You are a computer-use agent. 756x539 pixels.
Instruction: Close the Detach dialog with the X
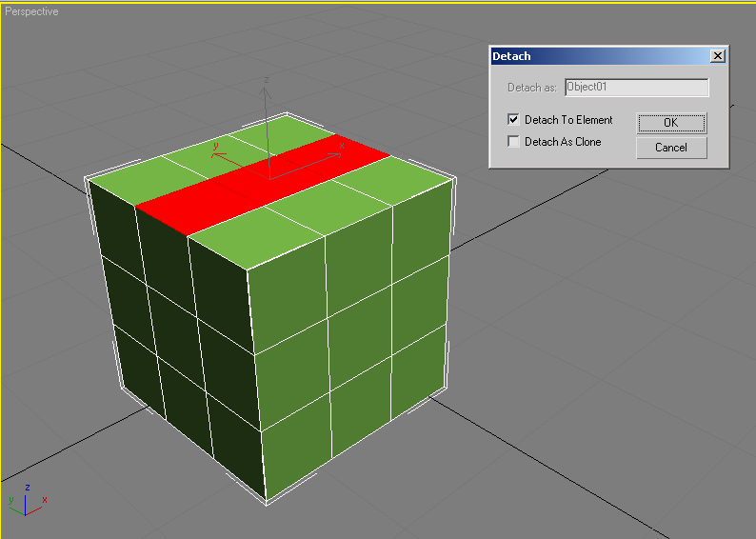[x=717, y=56]
